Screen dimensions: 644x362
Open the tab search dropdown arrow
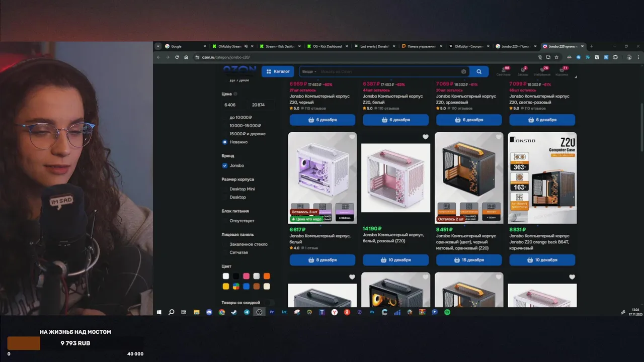(x=158, y=46)
